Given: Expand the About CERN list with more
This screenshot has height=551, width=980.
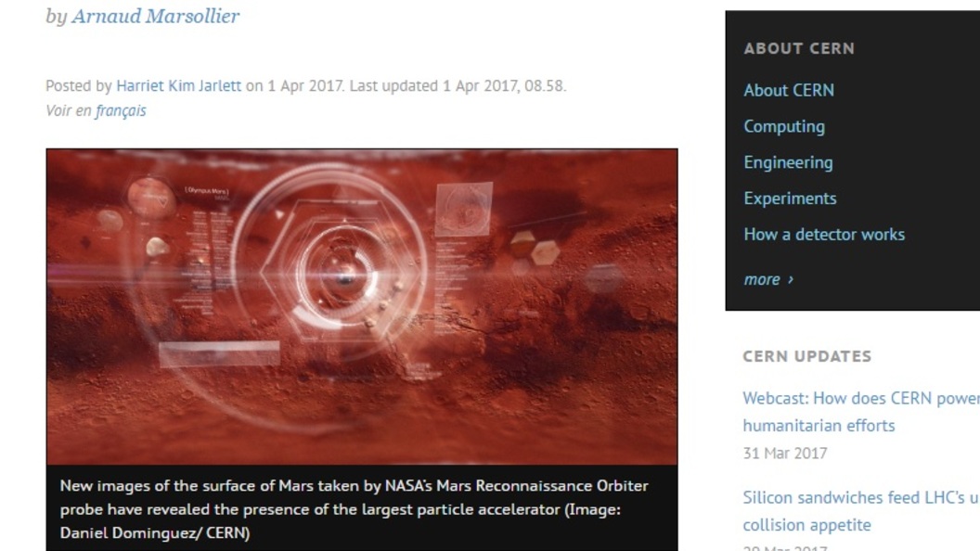Looking at the screenshot, I should 768,279.
